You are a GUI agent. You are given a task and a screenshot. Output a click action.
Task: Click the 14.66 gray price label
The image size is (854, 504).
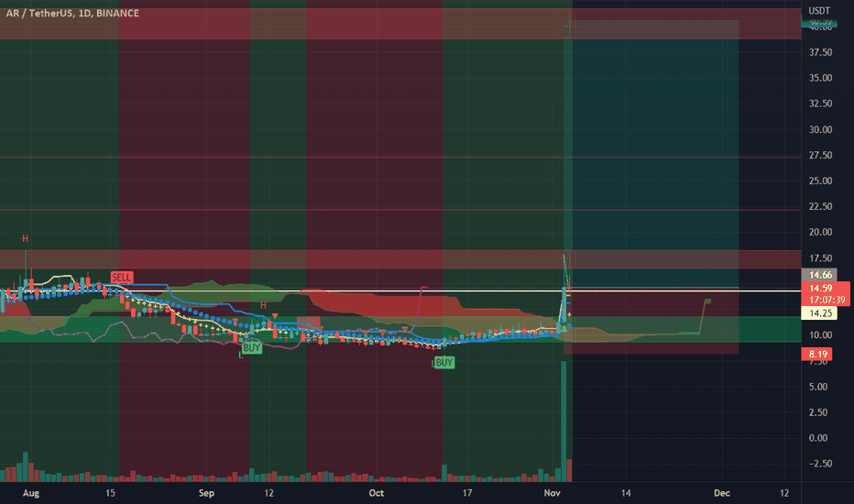pyautogui.click(x=820, y=275)
